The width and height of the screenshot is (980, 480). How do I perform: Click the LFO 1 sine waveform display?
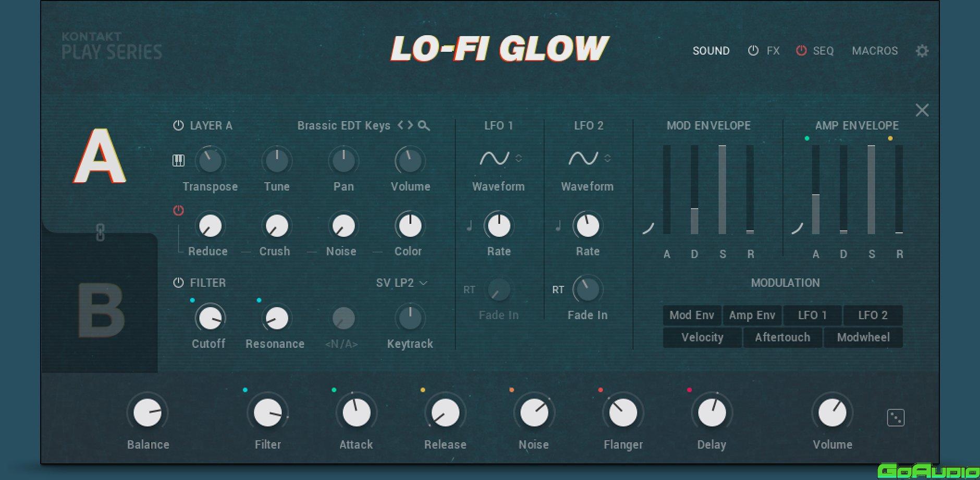point(494,158)
